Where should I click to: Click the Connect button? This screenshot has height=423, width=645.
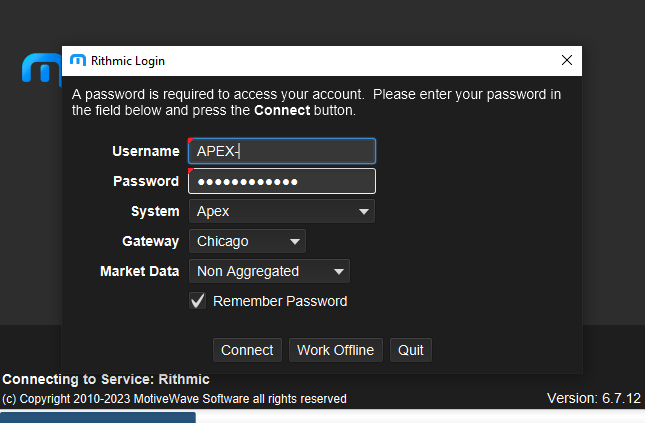pos(247,350)
